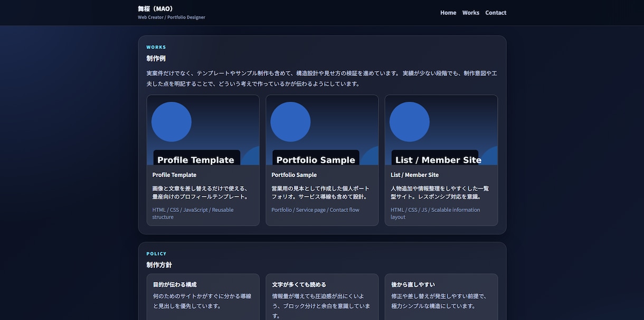Go to the Works navigation link

click(471, 13)
